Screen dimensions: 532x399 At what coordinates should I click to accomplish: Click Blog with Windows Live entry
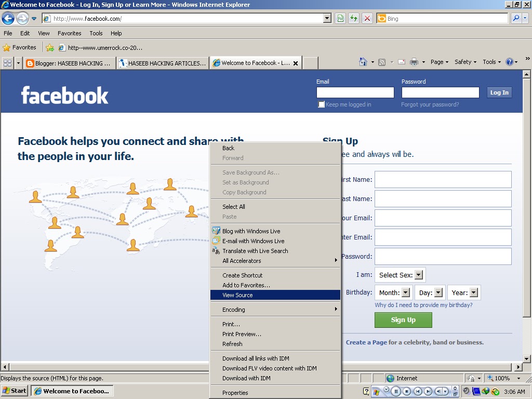click(x=275, y=231)
